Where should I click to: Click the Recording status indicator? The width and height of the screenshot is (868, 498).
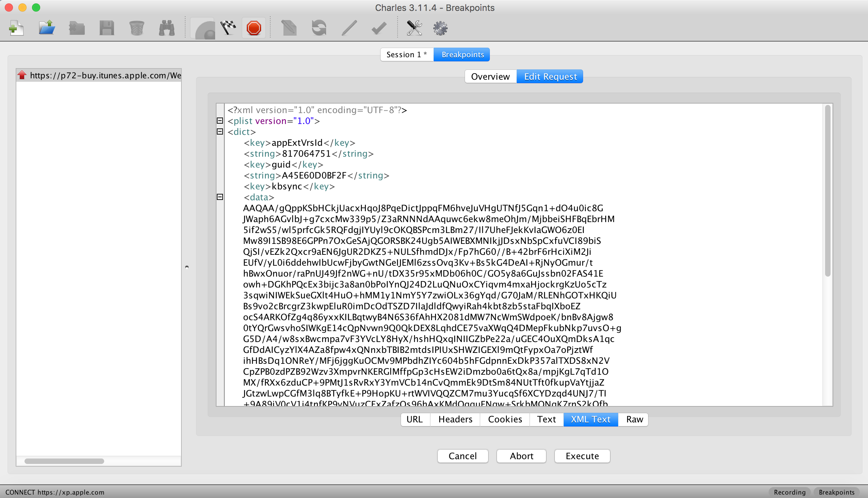[789, 492]
